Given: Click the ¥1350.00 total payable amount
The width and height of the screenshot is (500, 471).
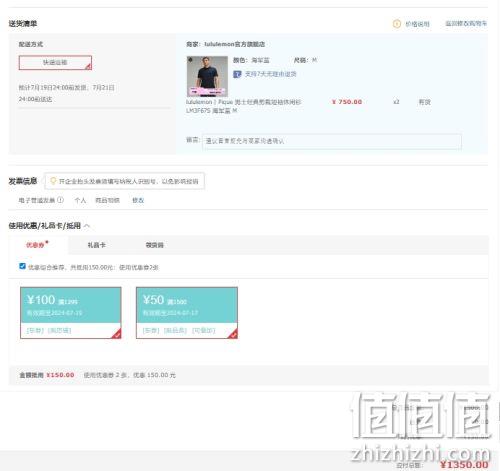Looking at the screenshot, I should (x=464, y=465).
